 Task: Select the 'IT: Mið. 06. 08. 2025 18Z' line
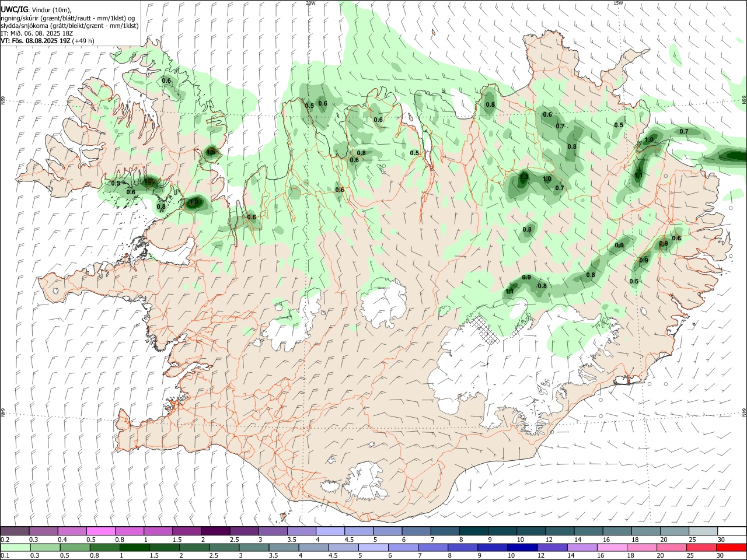pos(37,33)
